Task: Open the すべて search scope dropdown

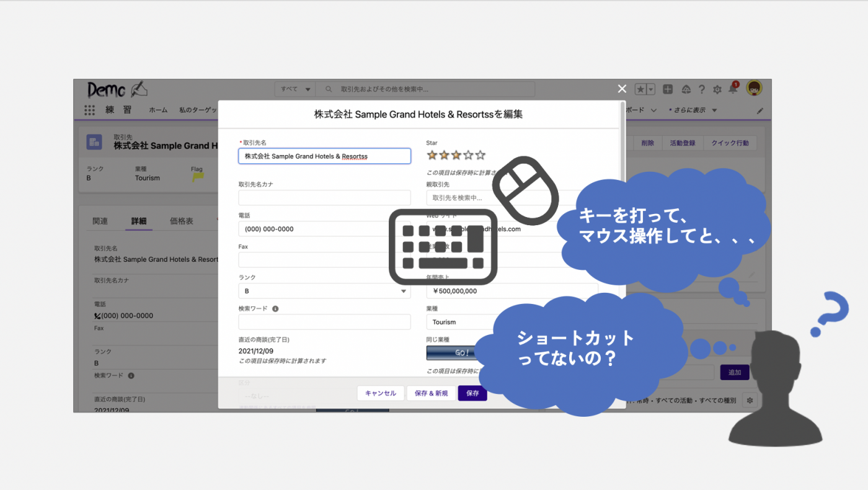Action: pyautogui.click(x=295, y=89)
